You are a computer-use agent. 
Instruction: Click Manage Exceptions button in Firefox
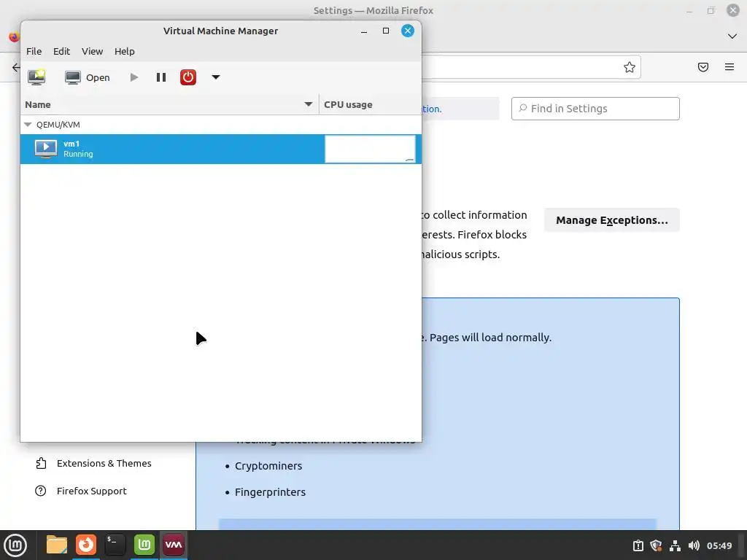coord(612,220)
